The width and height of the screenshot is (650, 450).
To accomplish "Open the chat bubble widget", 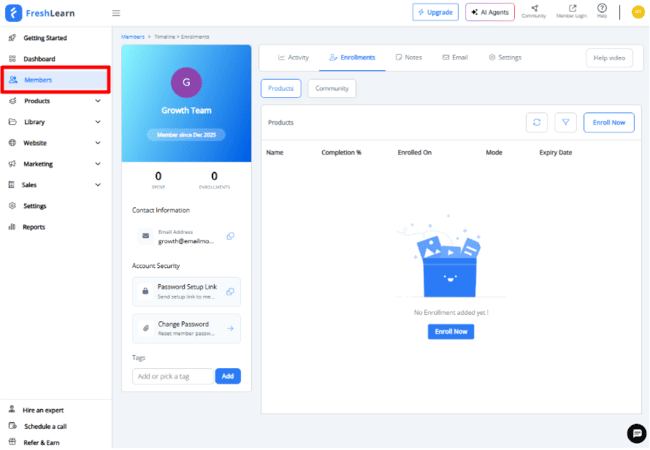I will [x=637, y=433].
